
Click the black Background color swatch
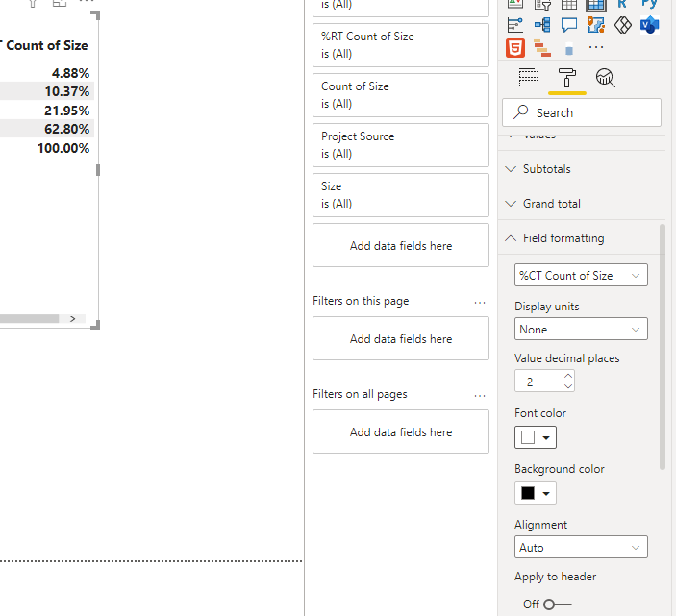click(x=528, y=493)
